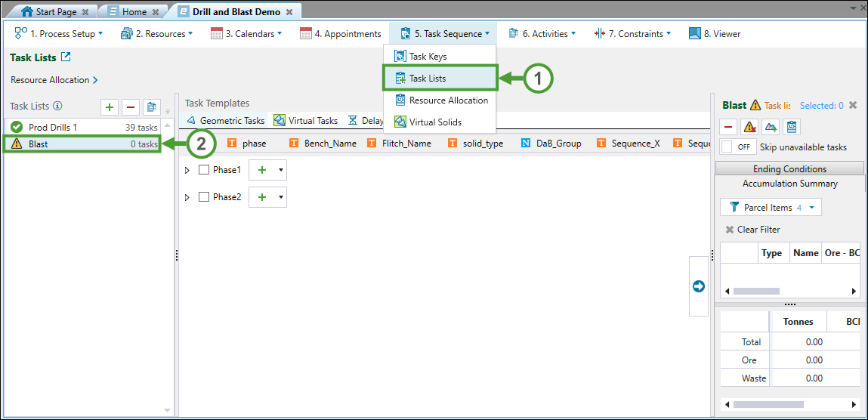Click the Task Lists pop-out icon
The height and width of the screenshot is (420, 868).
[x=66, y=57]
